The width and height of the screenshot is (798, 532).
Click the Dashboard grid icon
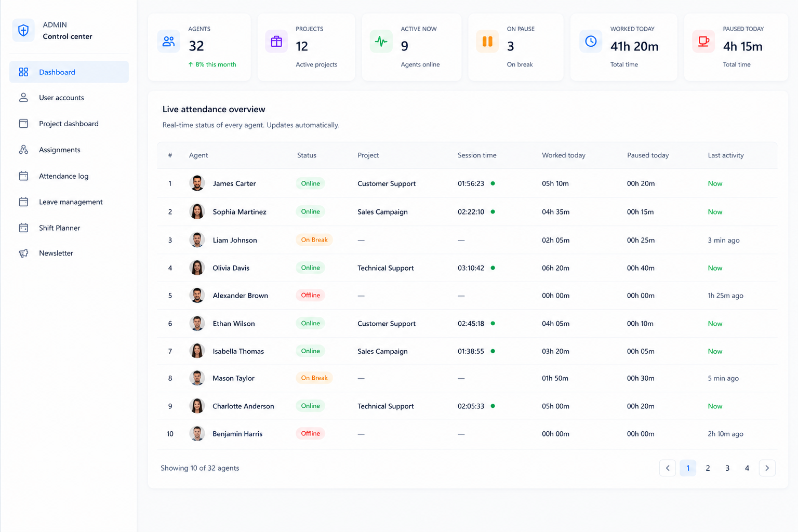pyautogui.click(x=23, y=72)
